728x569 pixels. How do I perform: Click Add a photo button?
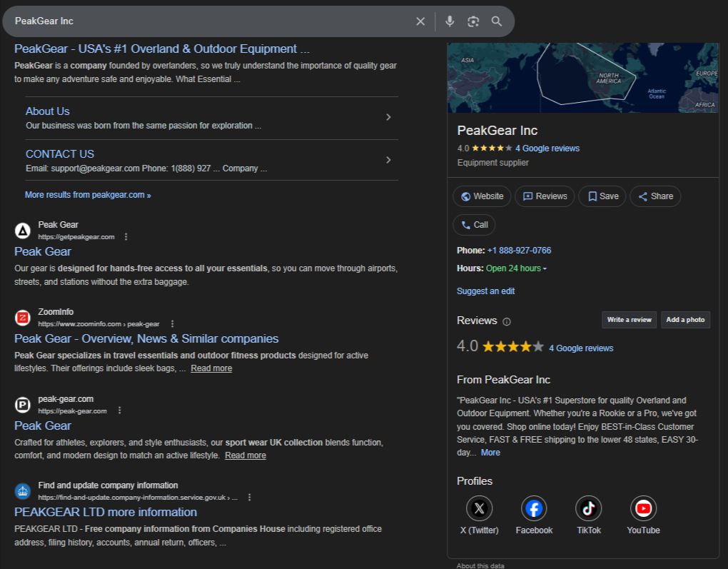pyautogui.click(x=685, y=320)
